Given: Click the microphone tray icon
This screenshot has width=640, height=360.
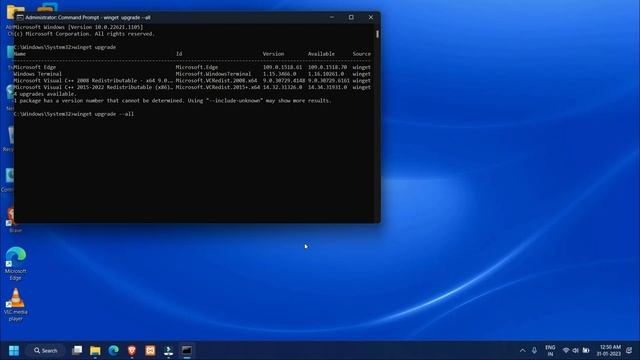Looking at the screenshot, I should point(534,351).
